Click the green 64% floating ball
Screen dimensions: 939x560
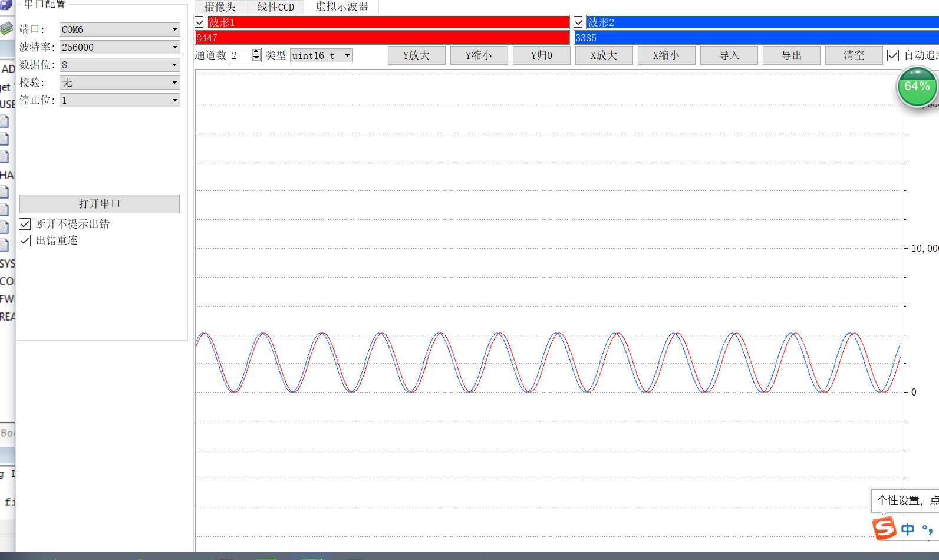[x=917, y=87]
